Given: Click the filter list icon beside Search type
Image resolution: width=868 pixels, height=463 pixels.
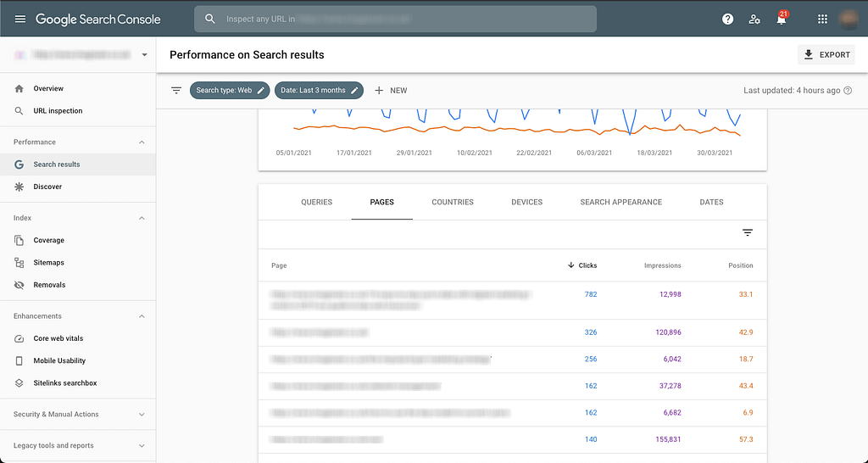Looking at the screenshot, I should pyautogui.click(x=176, y=90).
